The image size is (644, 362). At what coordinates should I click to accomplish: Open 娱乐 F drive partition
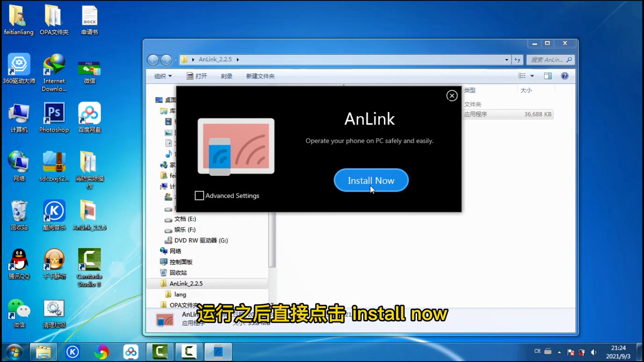pos(185,229)
